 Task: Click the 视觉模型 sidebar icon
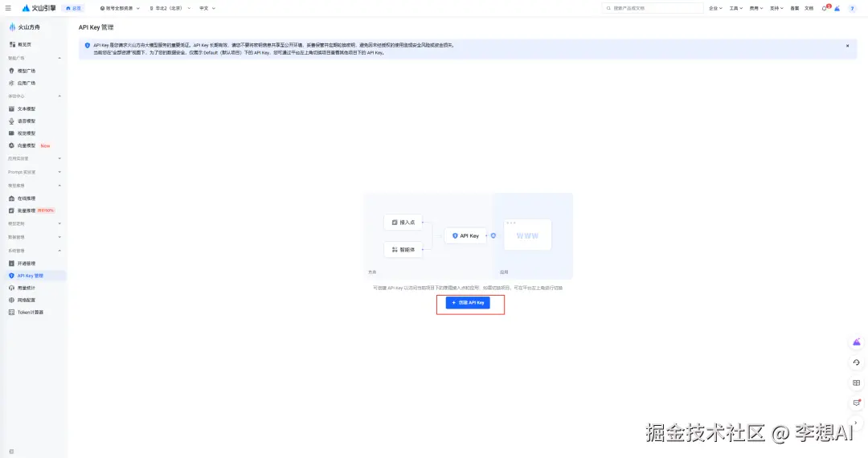[x=11, y=133]
